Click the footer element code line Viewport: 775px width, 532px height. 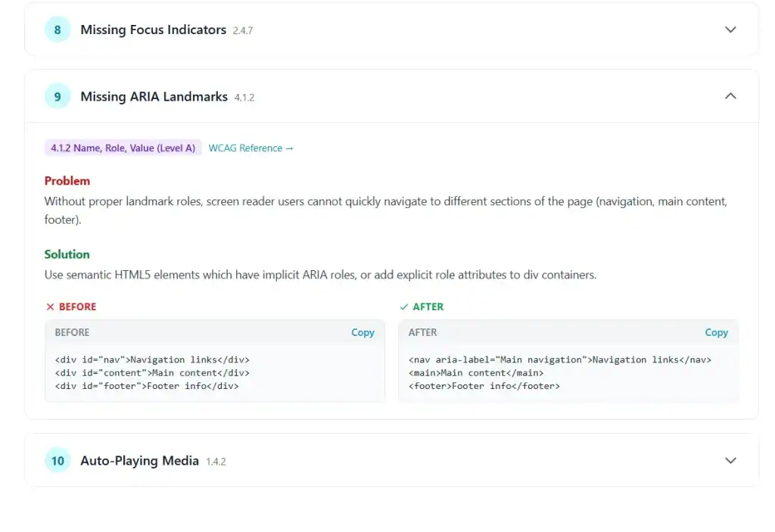484,386
